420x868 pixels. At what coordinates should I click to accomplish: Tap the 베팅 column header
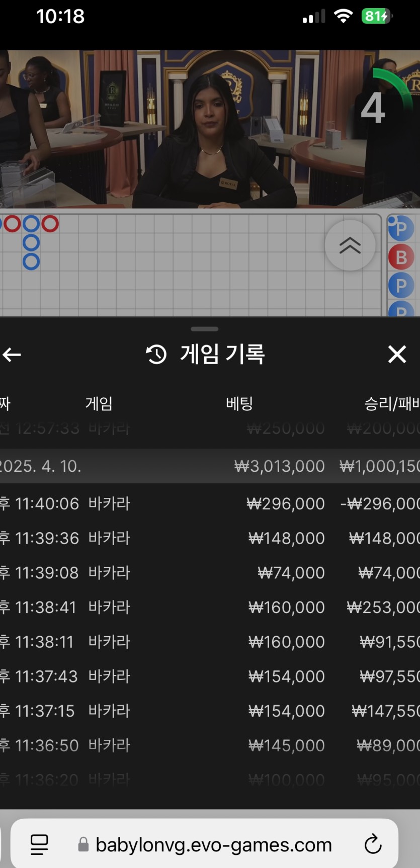(239, 403)
